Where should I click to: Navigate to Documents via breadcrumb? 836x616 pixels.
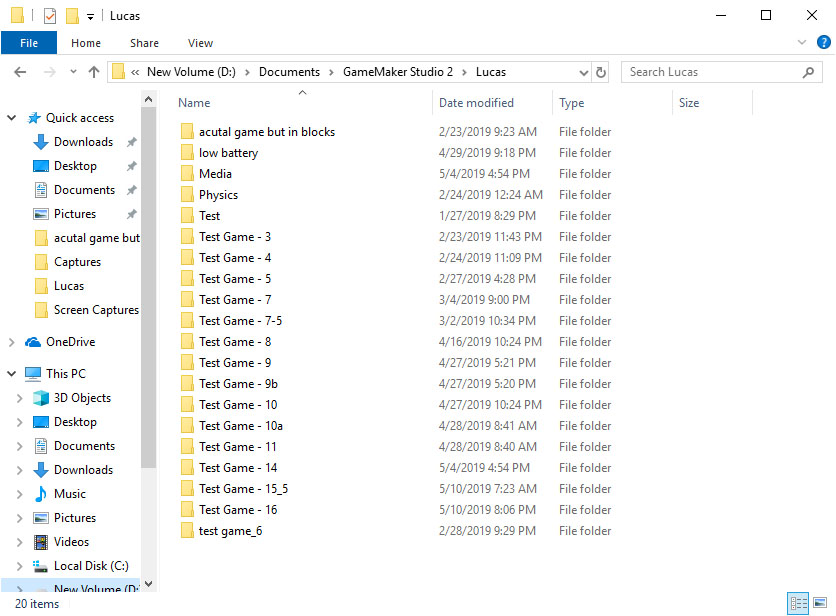tap(289, 72)
